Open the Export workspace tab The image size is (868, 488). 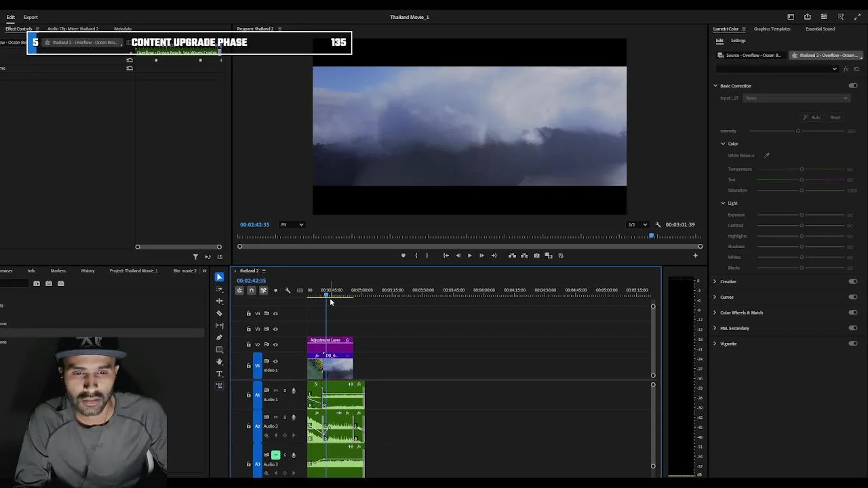[31, 17]
